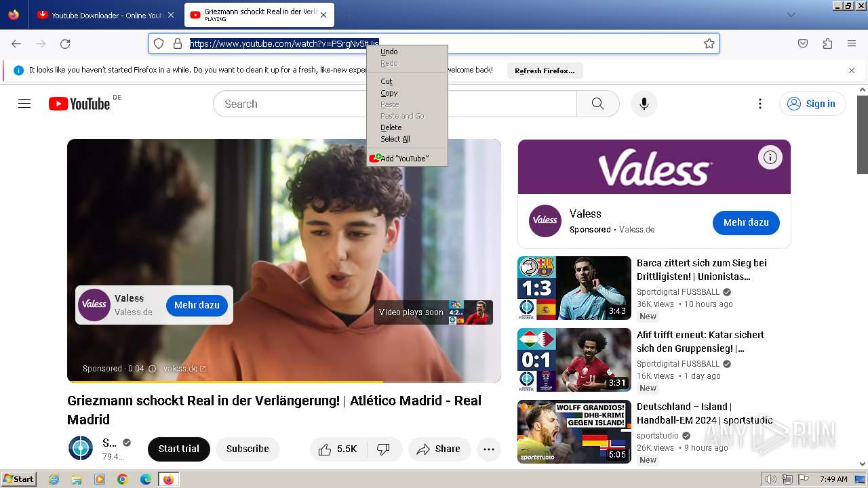Open Deutschland – Island handball thumbnail

pos(574,432)
